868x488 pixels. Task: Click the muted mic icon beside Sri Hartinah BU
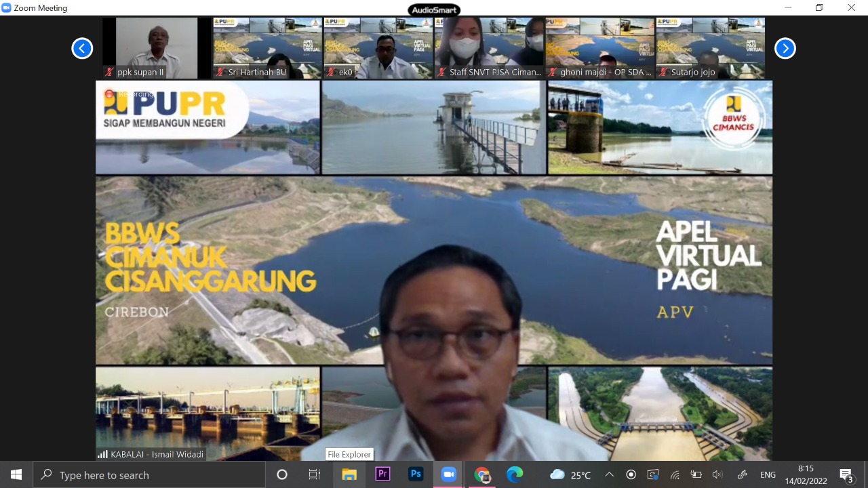[x=220, y=72]
